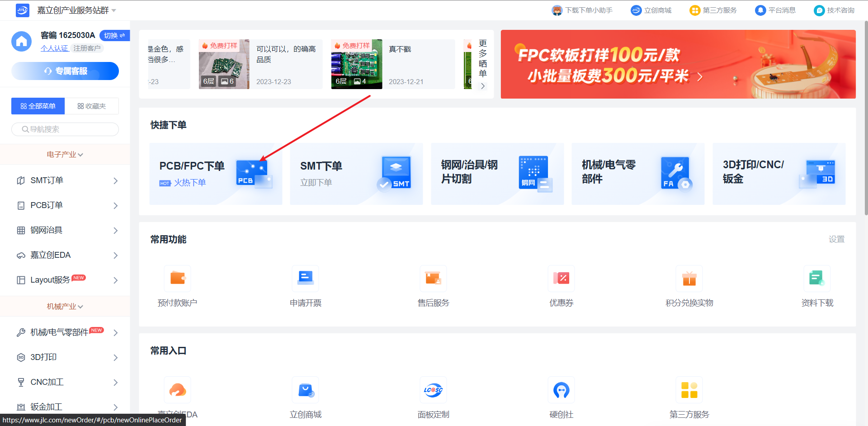Open the FPC软板打样 promotional banner
The width and height of the screenshot is (868, 426).
(x=678, y=64)
